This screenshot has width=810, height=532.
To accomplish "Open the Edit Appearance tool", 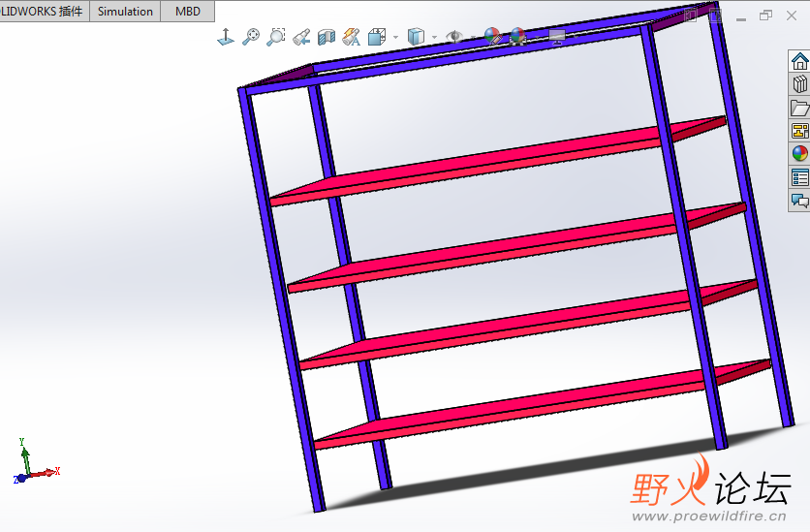I will point(493,37).
